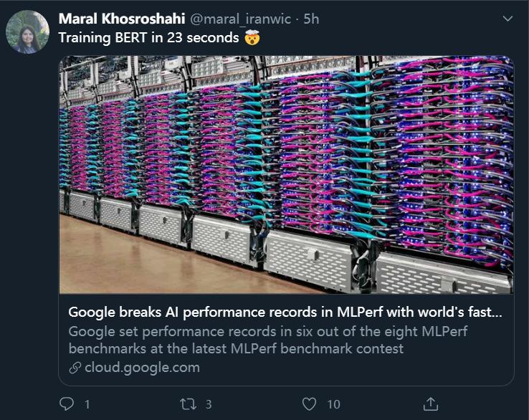Open the tweet via the 5h timestamp
Screen dimensions: 529x420
pos(311,19)
